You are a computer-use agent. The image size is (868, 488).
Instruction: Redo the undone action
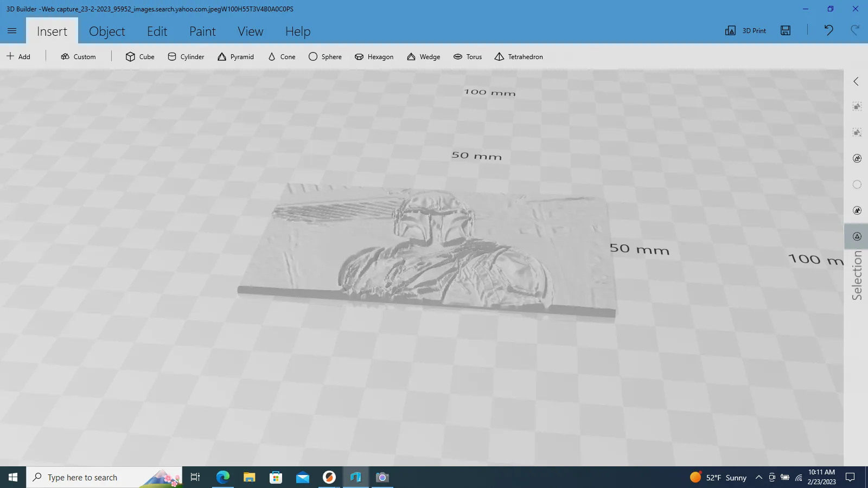pyautogui.click(x=855, y=30)
